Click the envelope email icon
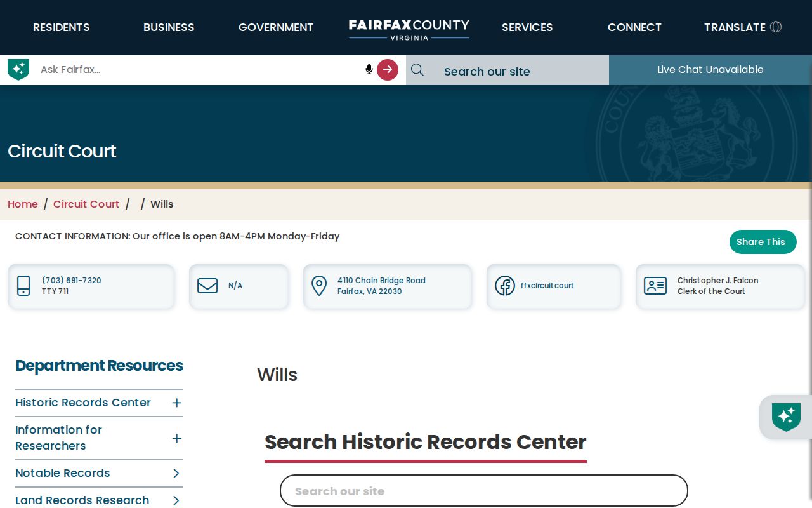Image resolution: width=812 pixels, height=508 pixels. click(x=207, y=286)
